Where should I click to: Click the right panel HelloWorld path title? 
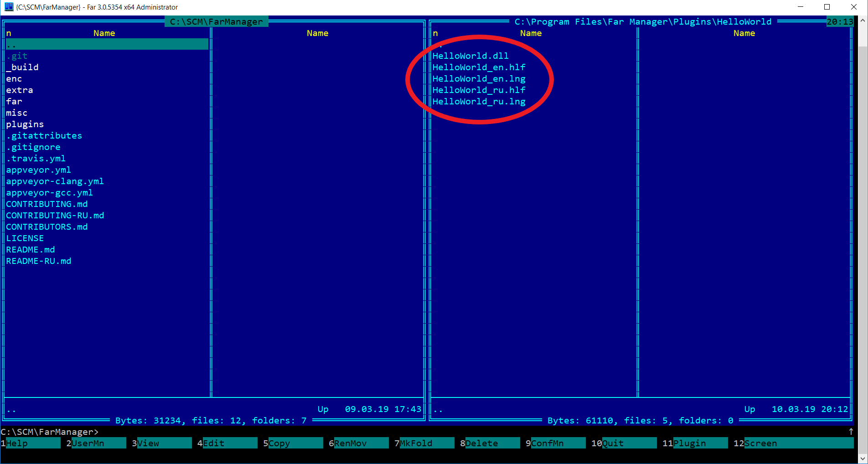(643, 21)
